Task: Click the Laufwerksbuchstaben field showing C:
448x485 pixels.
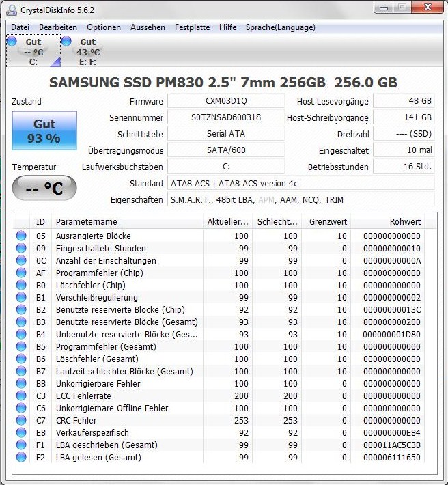Action: tap(226, 167)
